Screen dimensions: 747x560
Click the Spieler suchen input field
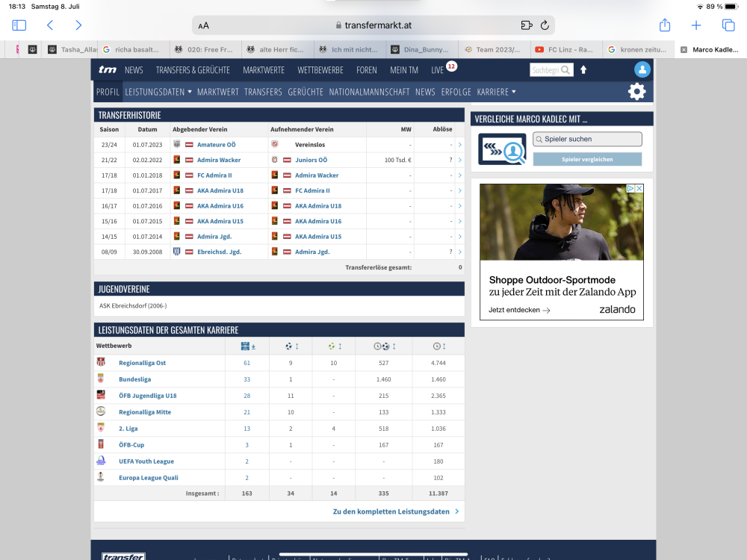[587, 139]
